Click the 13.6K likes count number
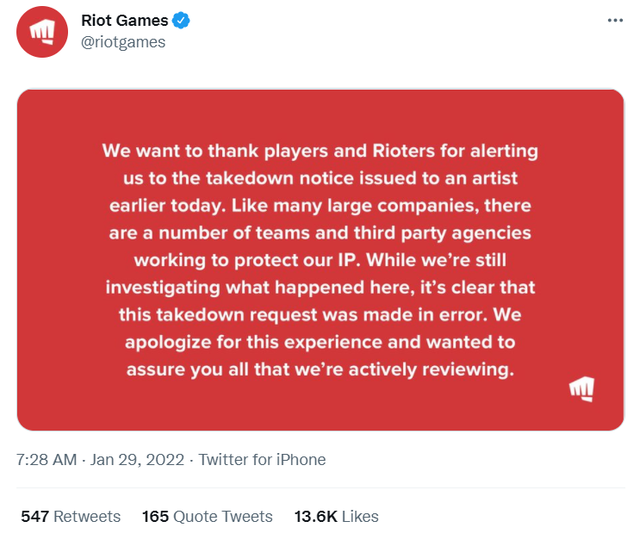Image resolution: width=640 pixels, height=540 pixels. click(x=315, y=516)
